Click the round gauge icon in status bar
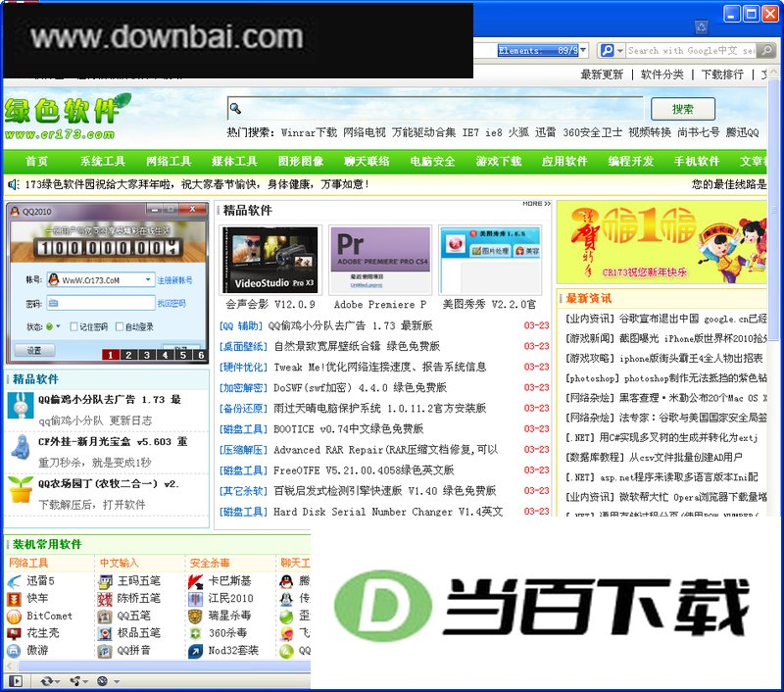784x692 pixels. point(103,681)
